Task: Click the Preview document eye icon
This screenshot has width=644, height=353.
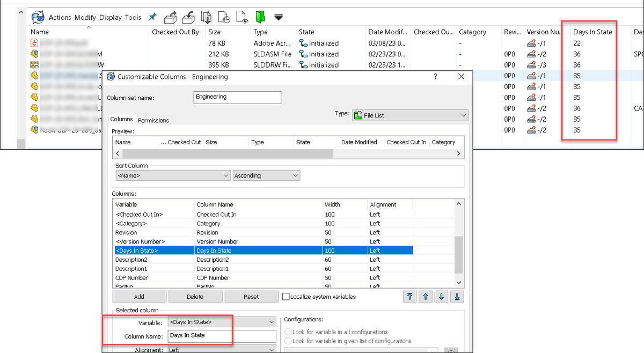Action: [242, 17]
